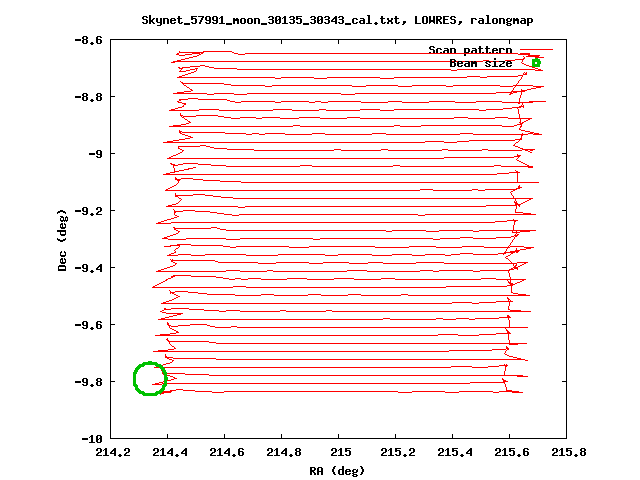Image resolution: width=640 pixels, height=480 pixels.
Task: Click the 215 RA axis tick label
Action: coord(340,452)
